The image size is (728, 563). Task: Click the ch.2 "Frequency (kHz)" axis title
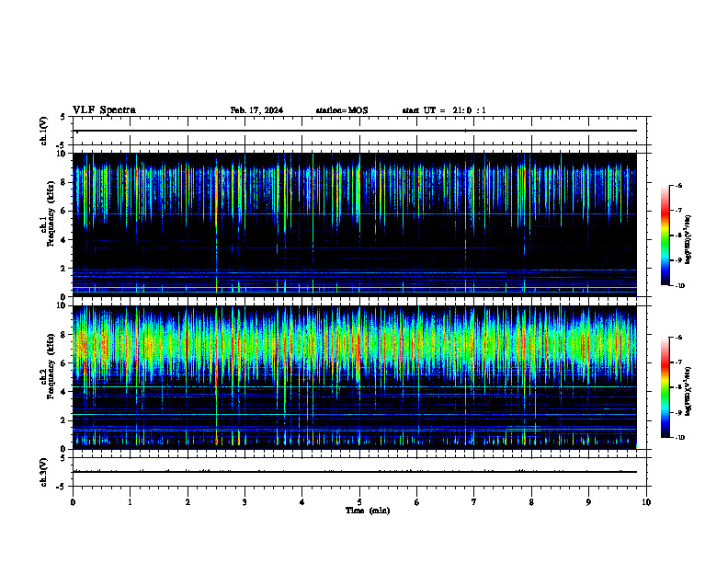[x=53, y=365]
